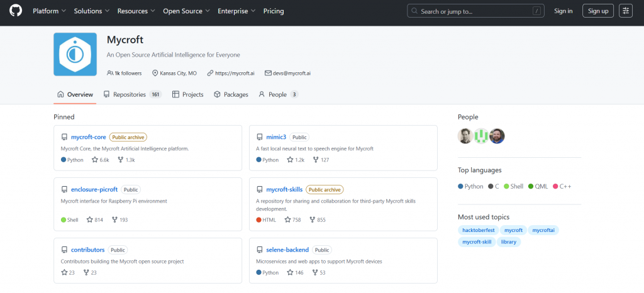Image resolution: width=644 pixels, height=293 pixels.
Task: Click the third bearded member avatar under People
Action: pos(497,136)
